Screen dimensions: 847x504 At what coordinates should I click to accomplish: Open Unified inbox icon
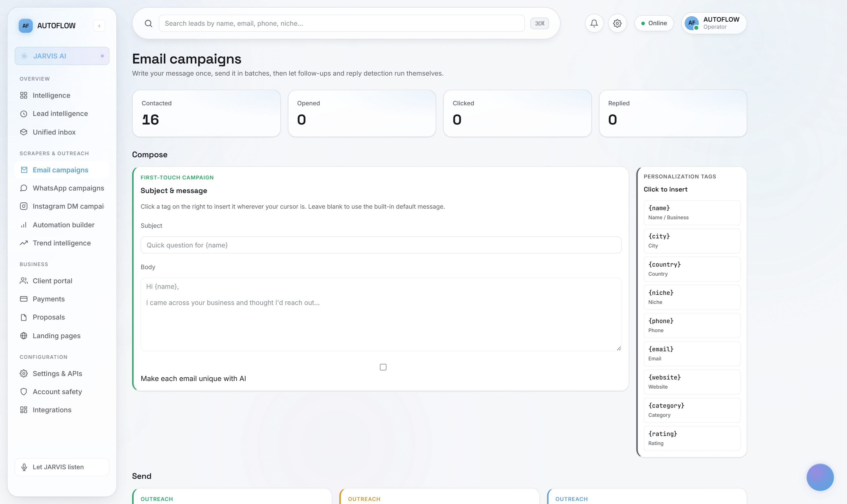(x=23, y=132)
